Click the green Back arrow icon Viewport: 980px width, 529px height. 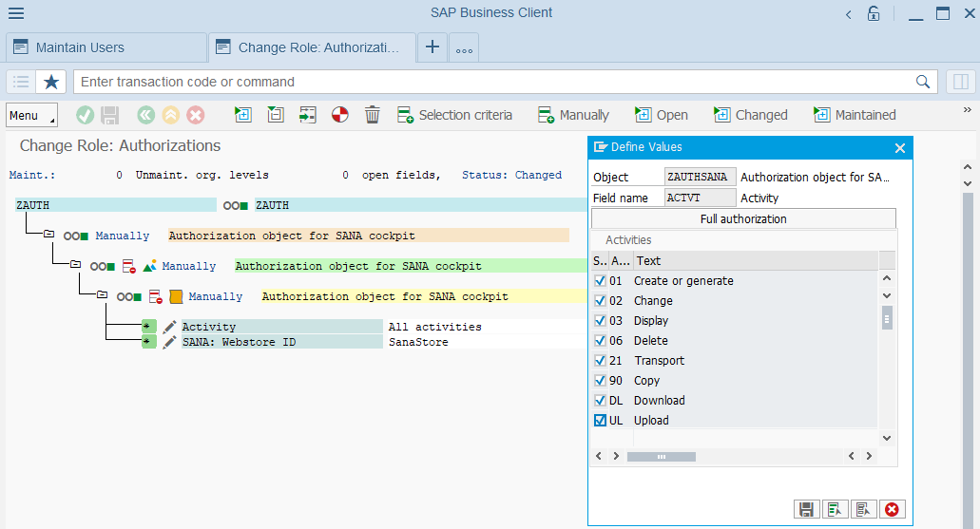(x=145, y=115)
